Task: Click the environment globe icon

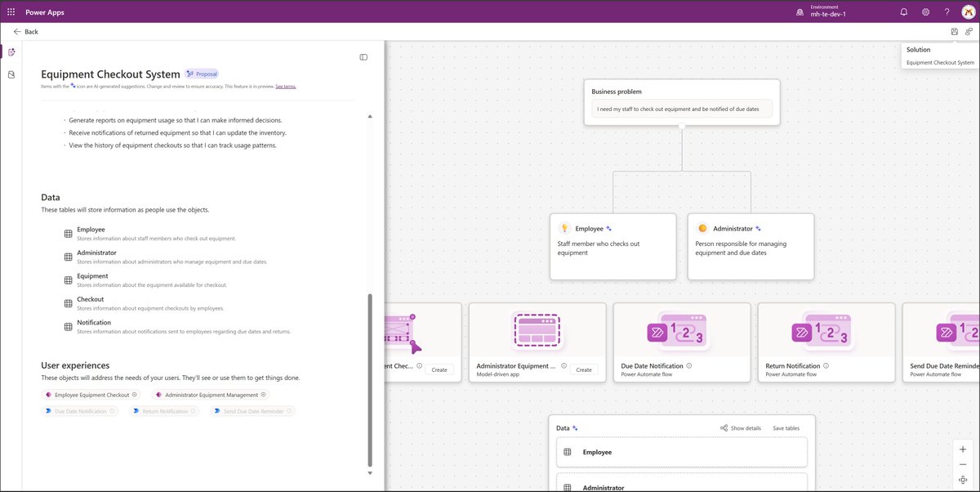Action: tap(799, 12)
